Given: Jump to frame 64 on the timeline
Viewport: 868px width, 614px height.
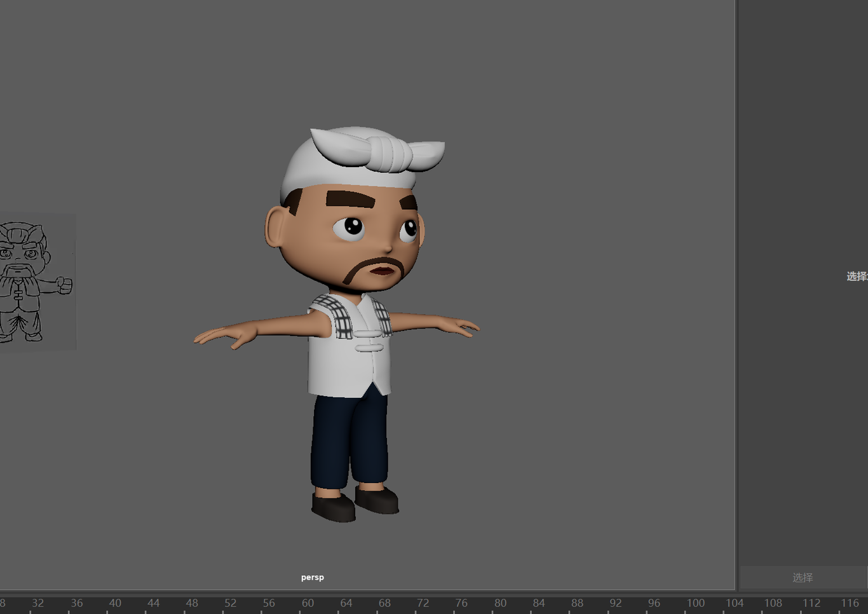Looking at the screenshot, I should (x=346, y=603).
